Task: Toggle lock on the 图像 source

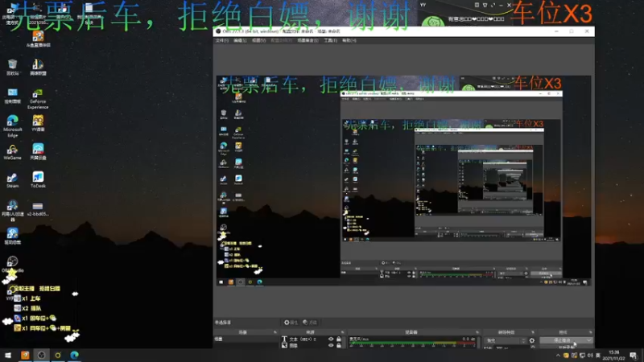Action: tap(338, 345)
